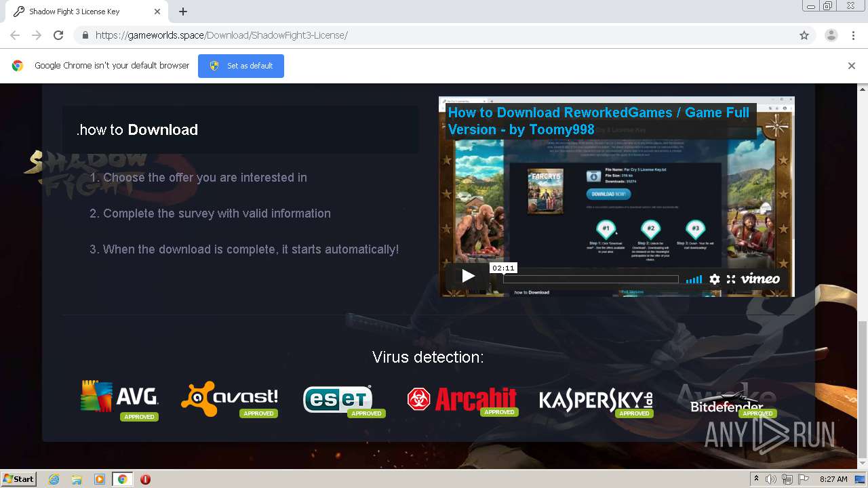Enter fullscreen on the Vimeo video
Screen dimensions: 868x488
731,279
